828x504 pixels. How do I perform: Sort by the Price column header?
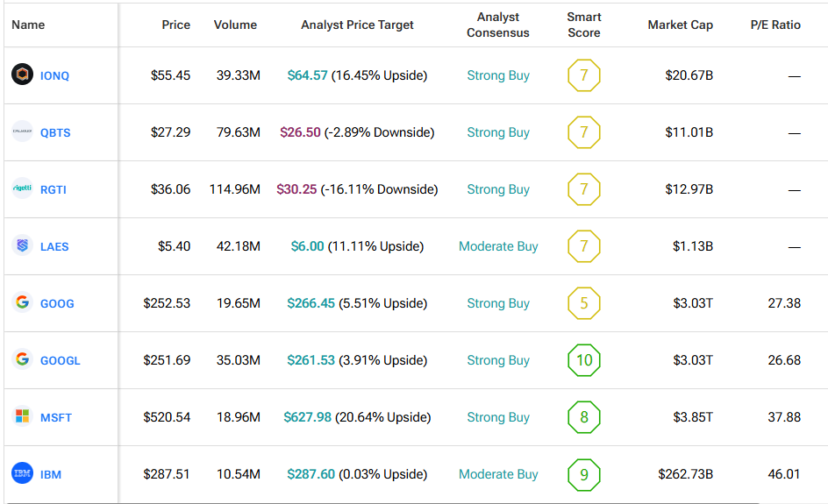(175, 25)
